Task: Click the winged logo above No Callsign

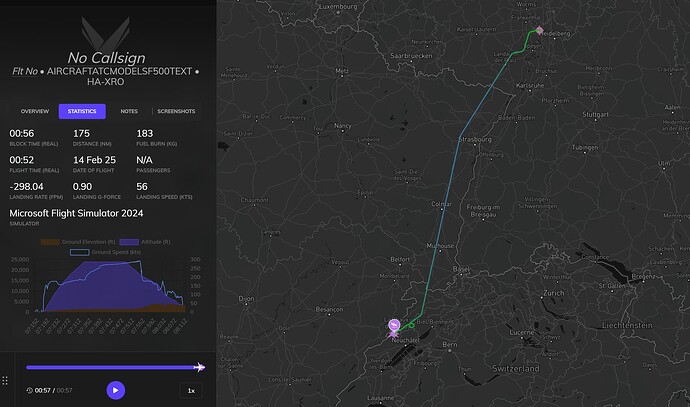Action: tap(106, 33)
